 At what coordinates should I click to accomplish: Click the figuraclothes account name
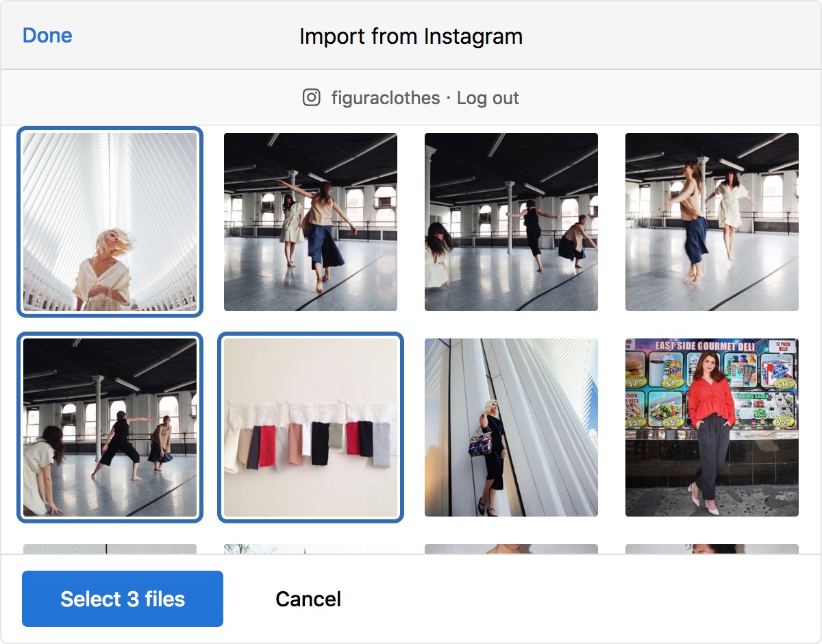click(386, 98)
